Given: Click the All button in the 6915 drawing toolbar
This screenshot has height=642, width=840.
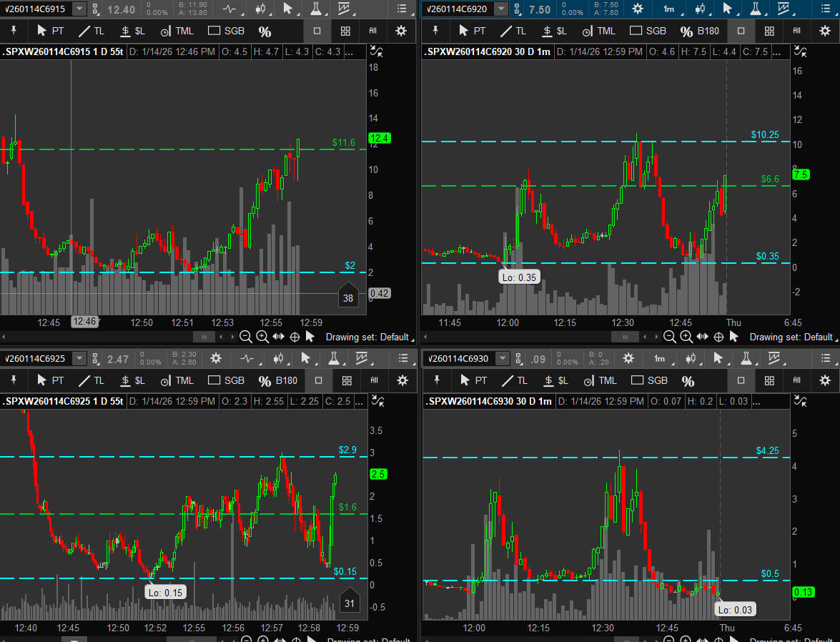Looking at the screenshot, I should point(372,31).
